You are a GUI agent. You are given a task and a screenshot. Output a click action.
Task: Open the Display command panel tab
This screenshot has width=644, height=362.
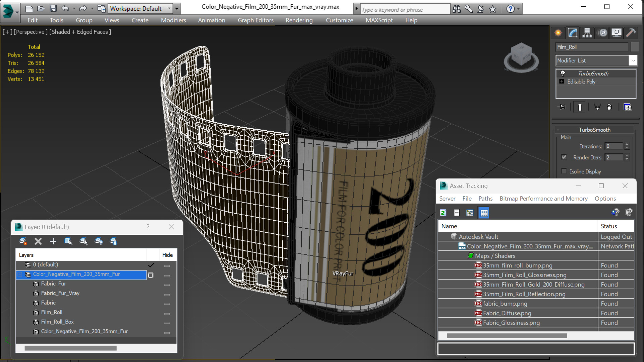coord(617,33)
